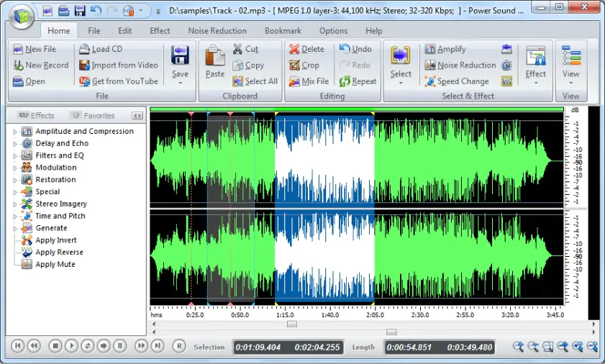605x364 pixels.
Task: Open the Effect ribbon tab
Action: (160, 31)
